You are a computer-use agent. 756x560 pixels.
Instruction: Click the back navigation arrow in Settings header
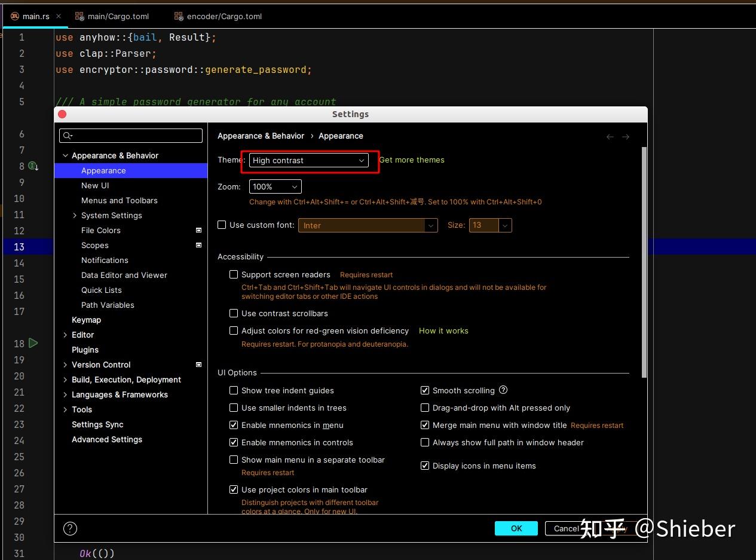[610, 136]
